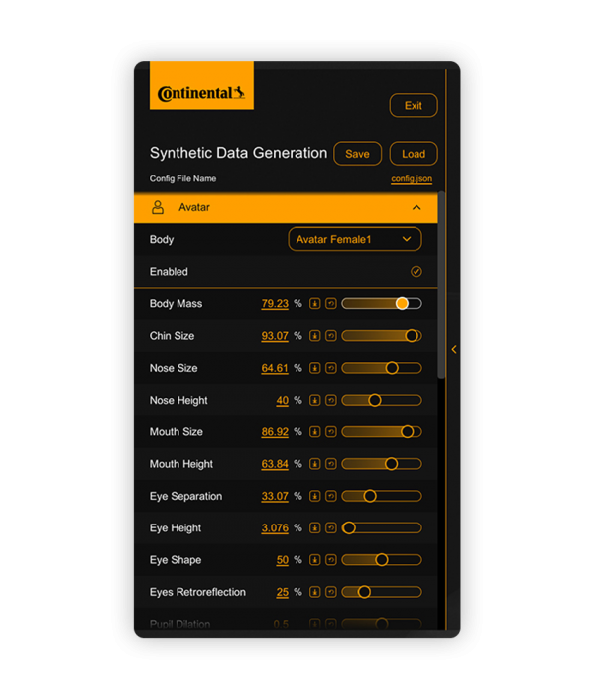Image resolution: width=595 pixels, height=700 pixels.
Task: Click the vertical scrollbar of the panel
Action: [441, 288]
